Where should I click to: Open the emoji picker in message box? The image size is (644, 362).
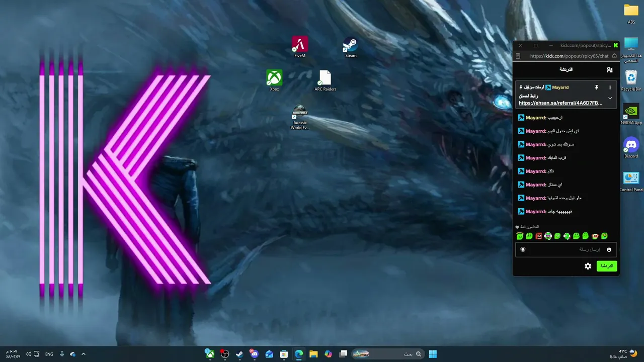coord(609,250)
